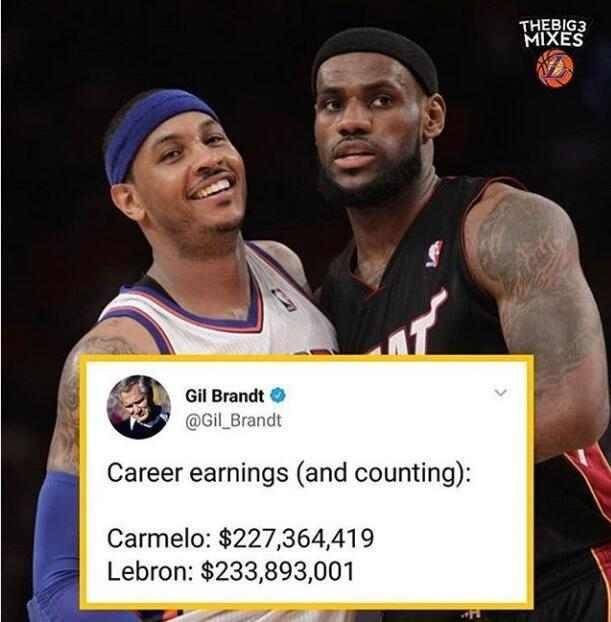611x622 pixels.
Task: Select the Carmelo $227,364,419 line
Action: tap(240, 538)
